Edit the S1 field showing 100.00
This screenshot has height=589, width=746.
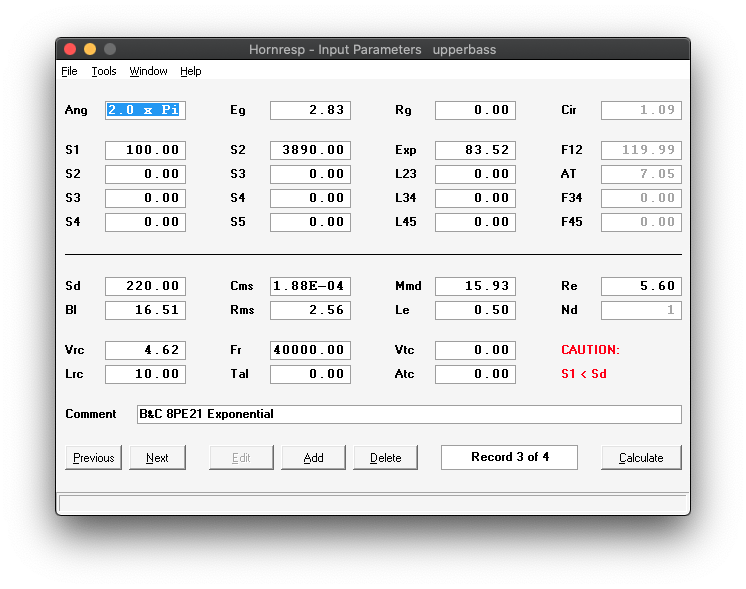(146, 150)
